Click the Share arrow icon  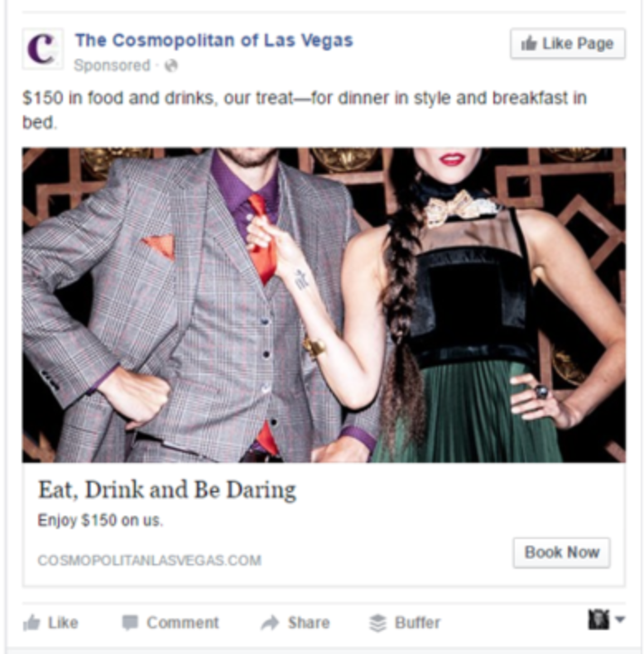[x=271, y=623]
